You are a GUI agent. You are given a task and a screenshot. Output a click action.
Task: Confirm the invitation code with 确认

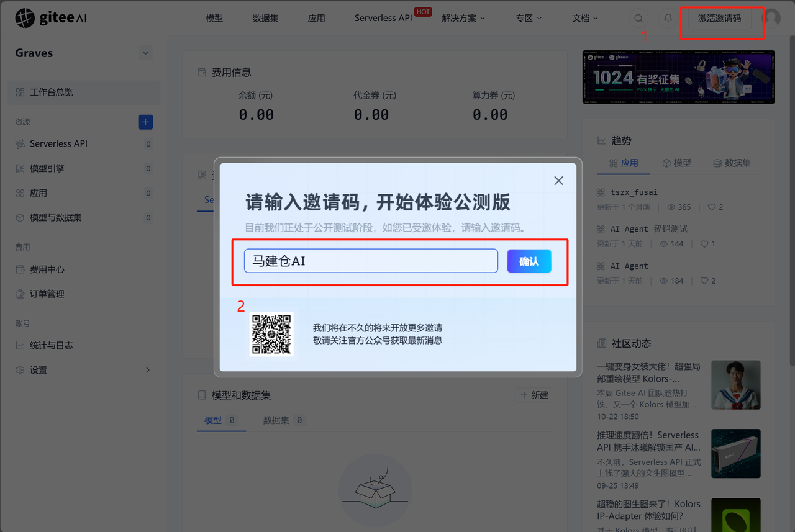tap(529, 261)
